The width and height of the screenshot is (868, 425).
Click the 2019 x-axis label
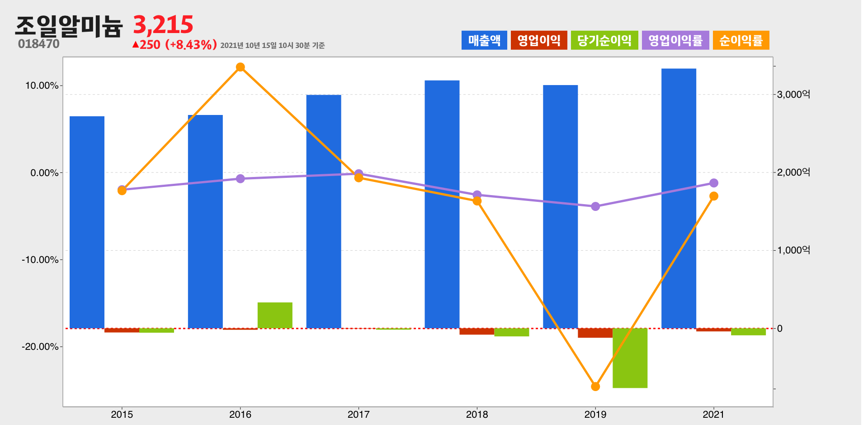pyautogui.click(x=595, y=414)
